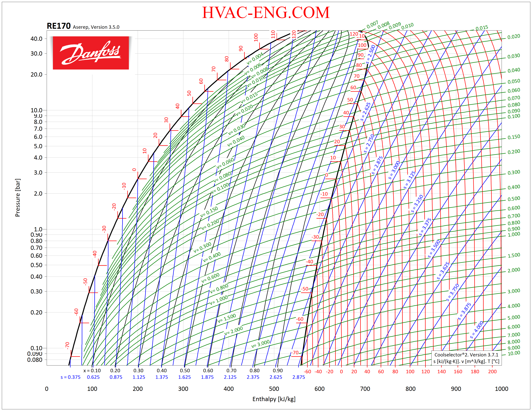Click the 's = 0.375' entropy label
The image size is (532, 411).
point(70,377)
